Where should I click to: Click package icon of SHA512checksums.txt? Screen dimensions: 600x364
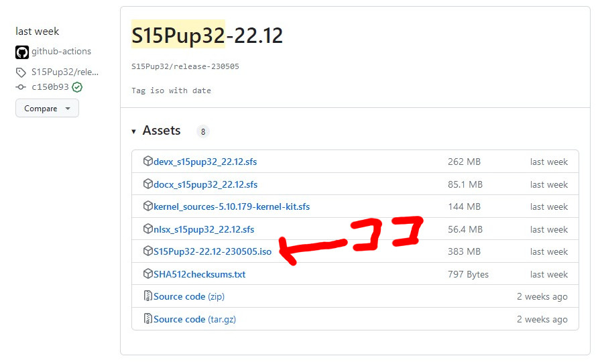click(x=147, y=274)
